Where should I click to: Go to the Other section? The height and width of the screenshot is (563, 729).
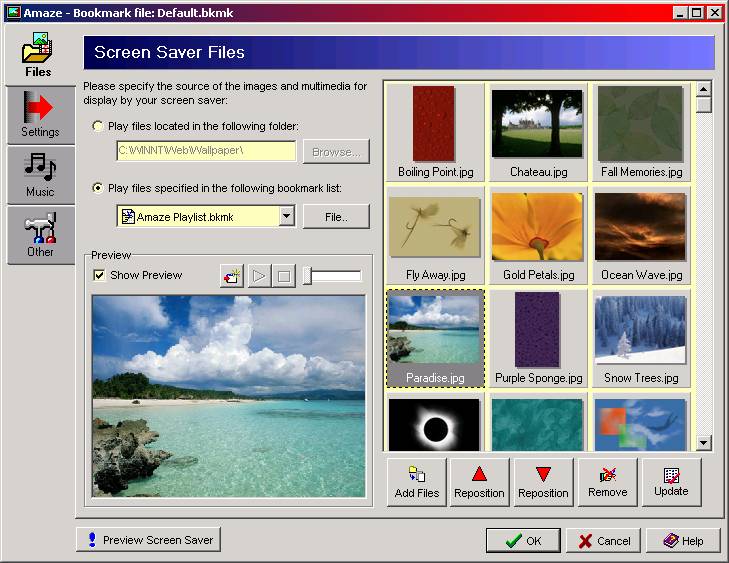[x=40, y=235]
